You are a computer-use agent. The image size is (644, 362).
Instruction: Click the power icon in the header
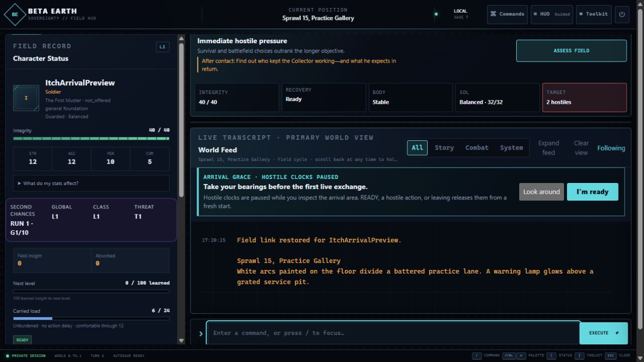click(x=622, y=14)
